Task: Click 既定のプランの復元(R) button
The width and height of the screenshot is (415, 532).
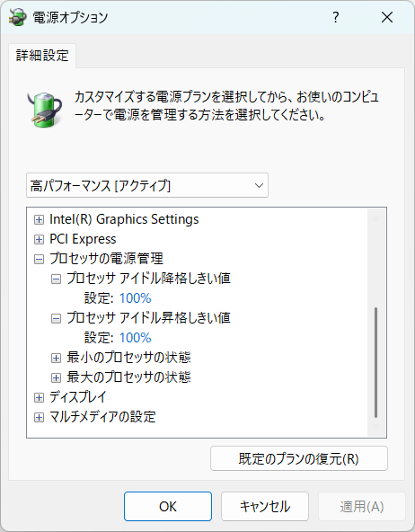Action: [299, 458]
